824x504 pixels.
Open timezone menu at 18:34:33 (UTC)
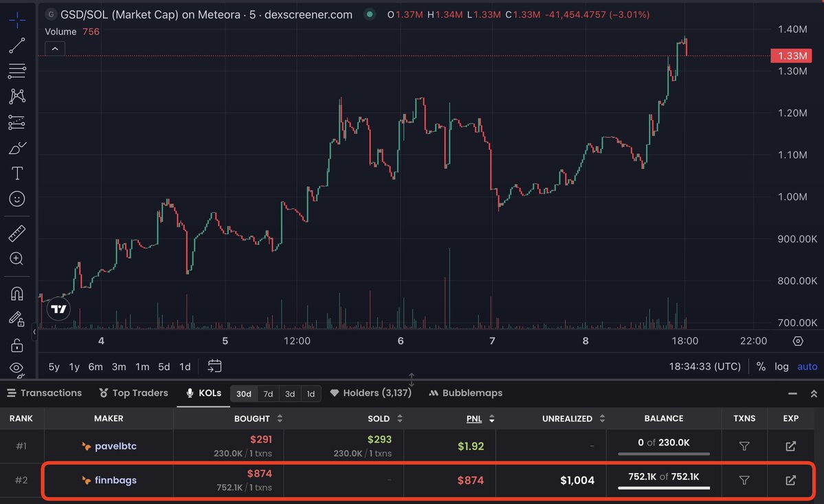tap(704, 367)
